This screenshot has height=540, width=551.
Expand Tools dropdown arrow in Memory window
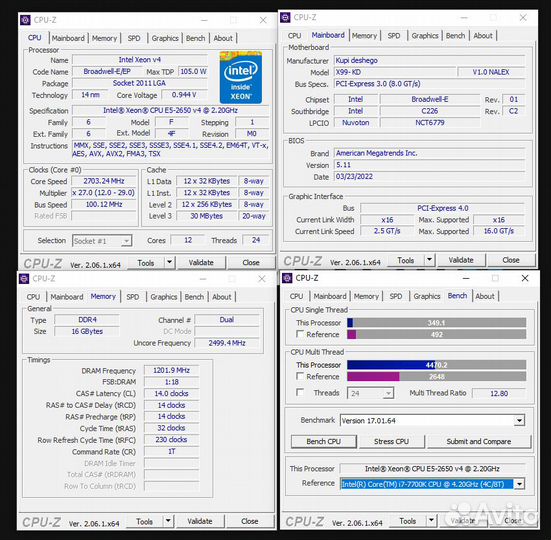[x=168, y=521]
